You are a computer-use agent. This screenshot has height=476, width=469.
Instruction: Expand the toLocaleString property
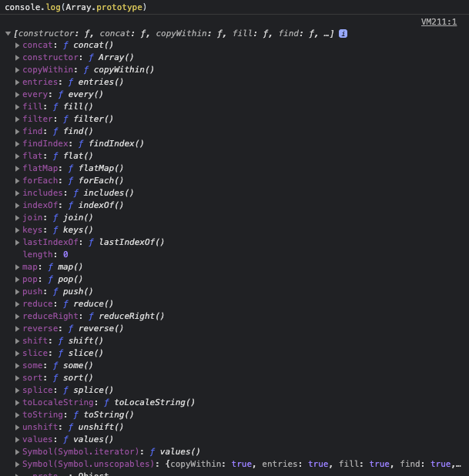[x=17, y=403]
